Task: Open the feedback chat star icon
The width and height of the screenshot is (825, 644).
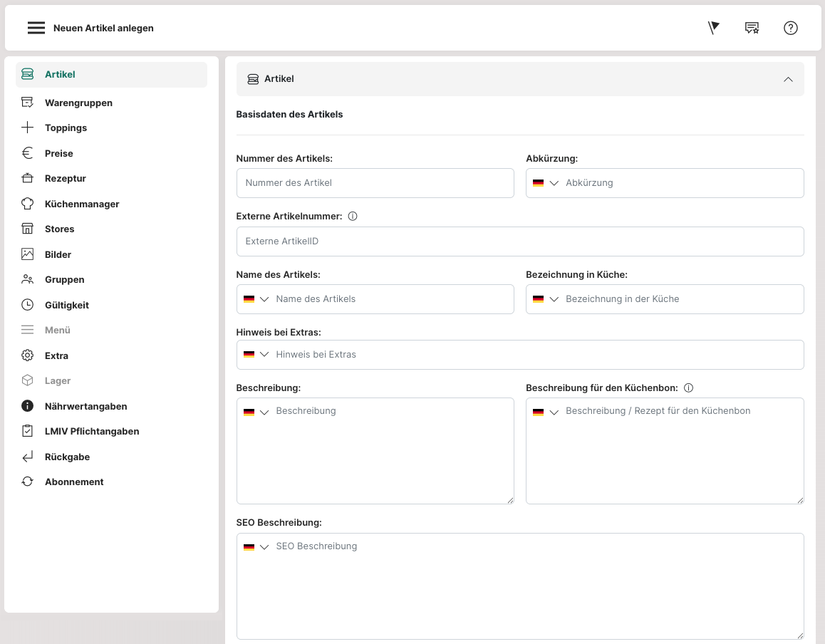Action: (752, 28)
